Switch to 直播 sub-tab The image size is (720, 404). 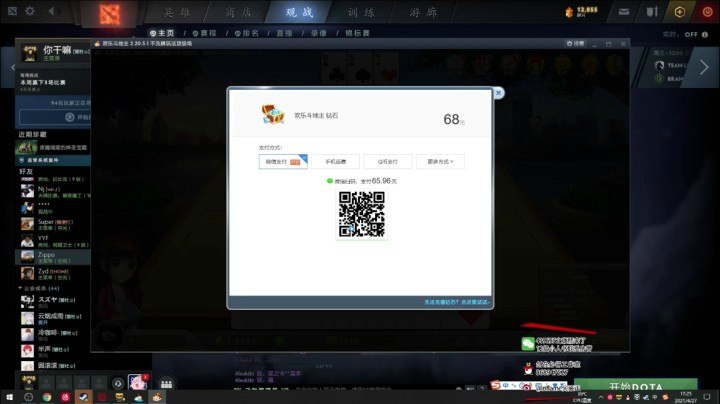click(284, 33)
